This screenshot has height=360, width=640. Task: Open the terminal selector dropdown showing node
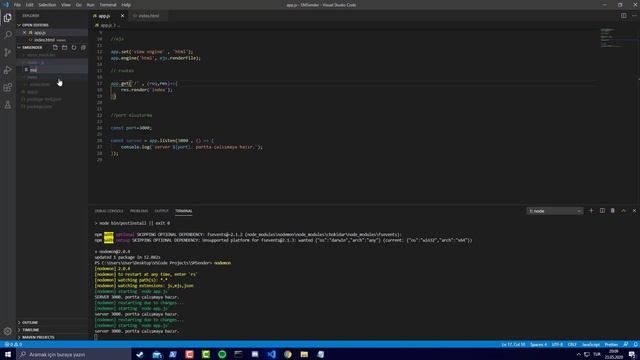coord(554,211)
